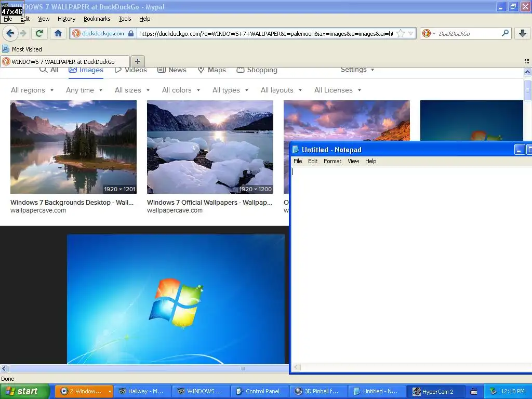This screenshot has height=399, width=532.
Task: Switch to the All results tab
Action: coord(49,70)
